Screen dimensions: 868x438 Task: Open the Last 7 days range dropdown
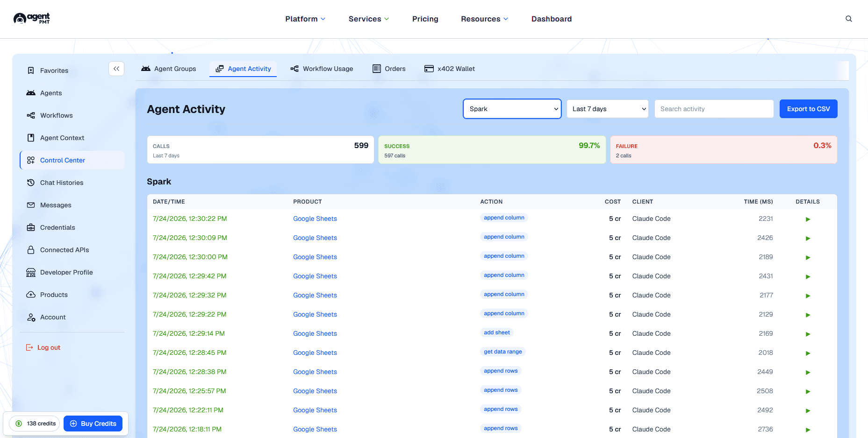[x=607, y=109]
